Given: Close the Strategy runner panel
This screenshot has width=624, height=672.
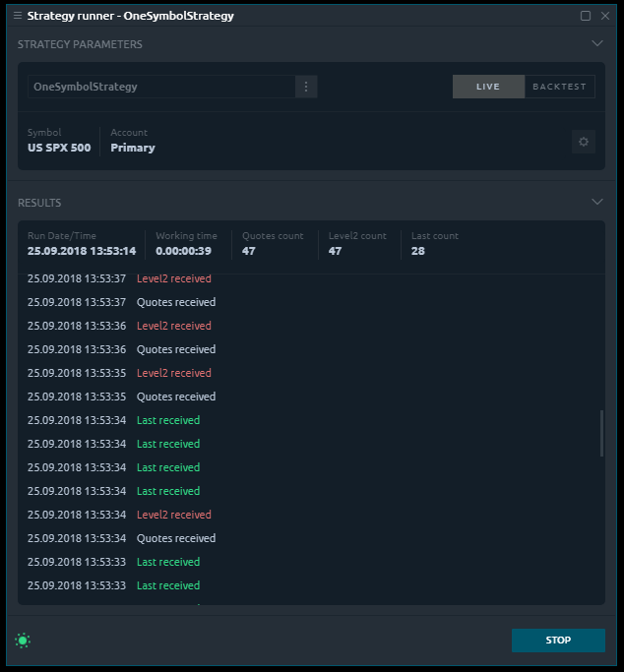Looking at the screenshot, I should tap(603, 16).
